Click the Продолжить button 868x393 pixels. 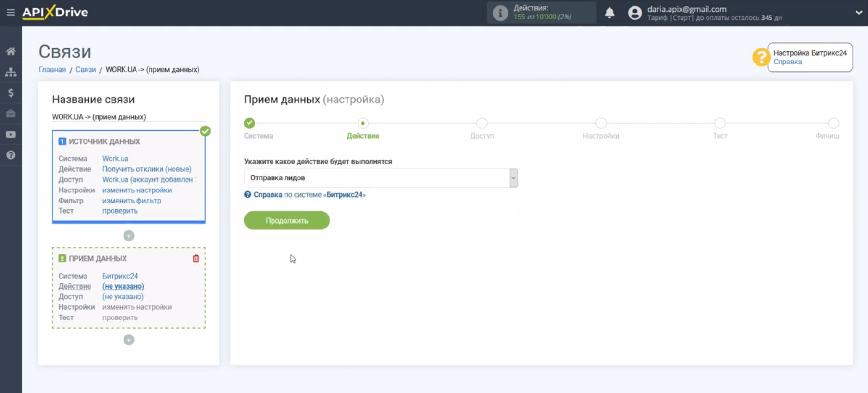click(287, 221)
